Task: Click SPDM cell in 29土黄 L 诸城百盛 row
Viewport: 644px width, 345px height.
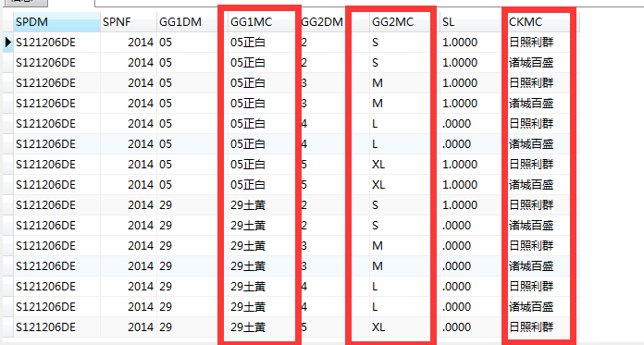Action: (56, 306)
